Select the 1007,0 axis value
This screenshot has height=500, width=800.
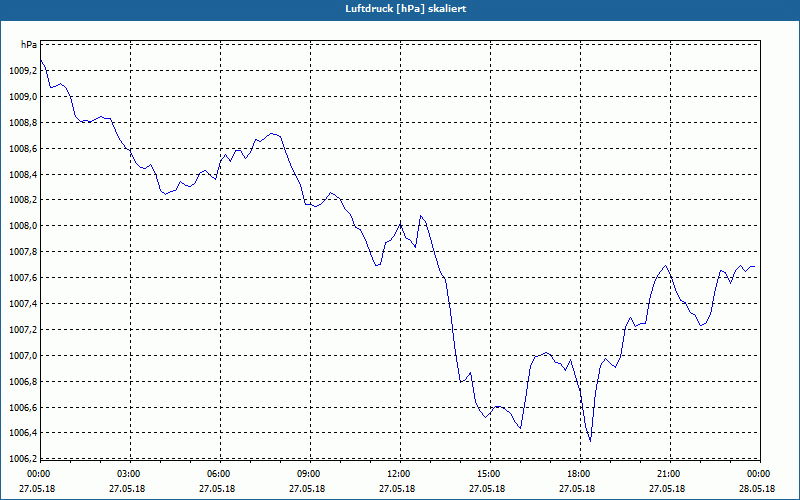coord(23,356)
